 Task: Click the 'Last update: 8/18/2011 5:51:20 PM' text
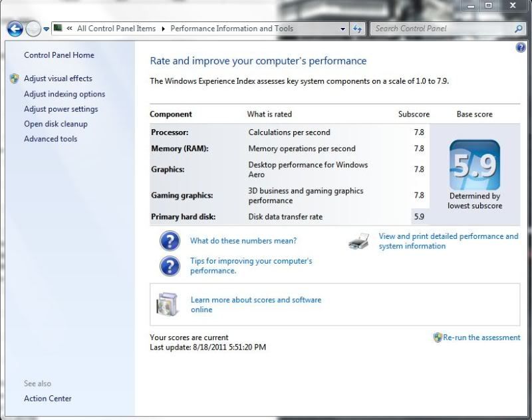(208, 347)
